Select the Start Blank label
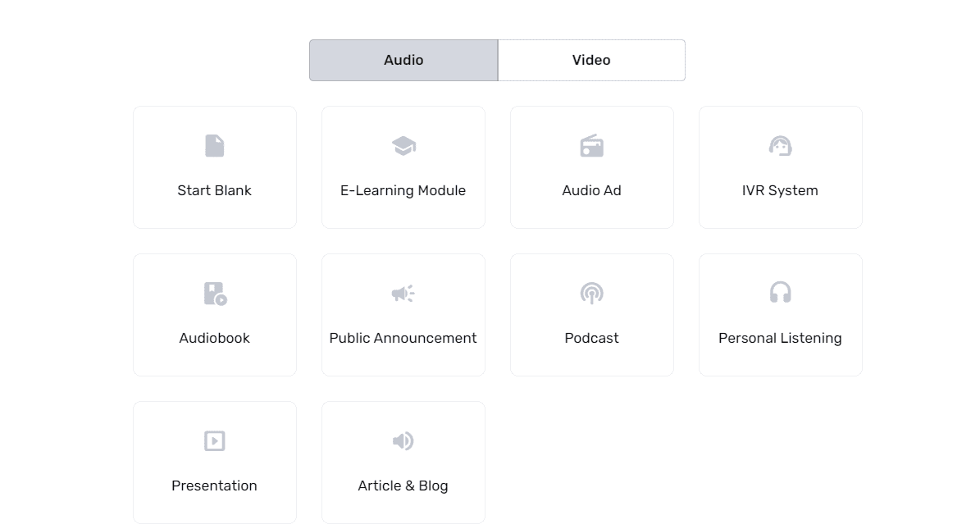The image size is (980, 529). click(214, 190)
